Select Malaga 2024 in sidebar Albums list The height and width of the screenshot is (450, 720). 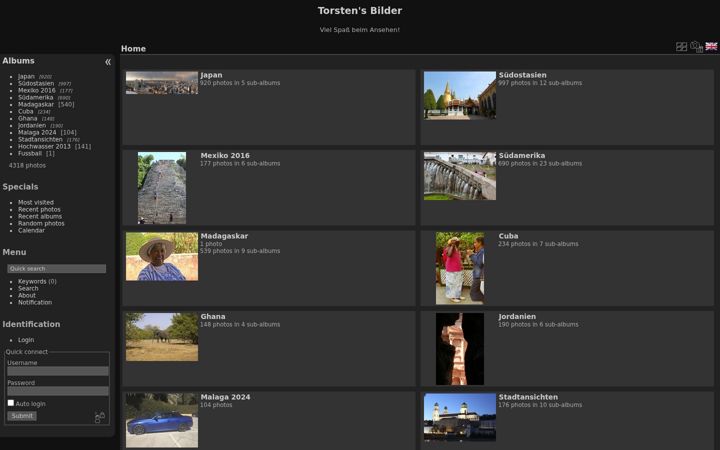click(x=37, y=132)
